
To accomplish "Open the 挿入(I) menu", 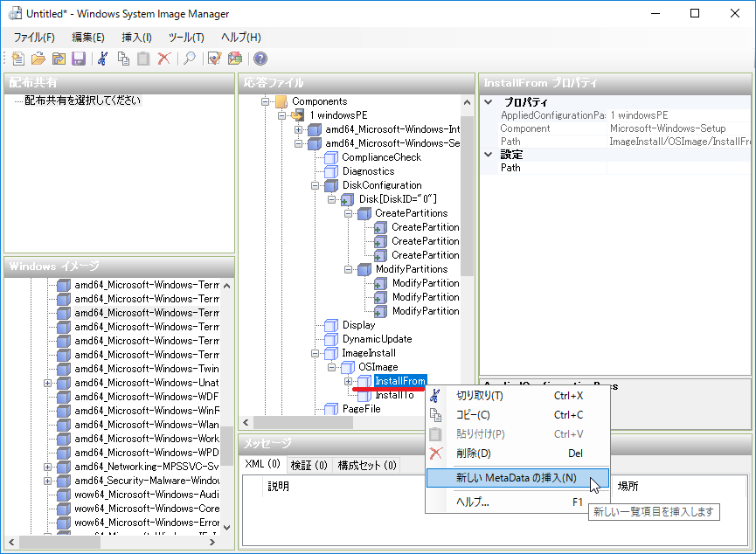I will click(136, 37).
